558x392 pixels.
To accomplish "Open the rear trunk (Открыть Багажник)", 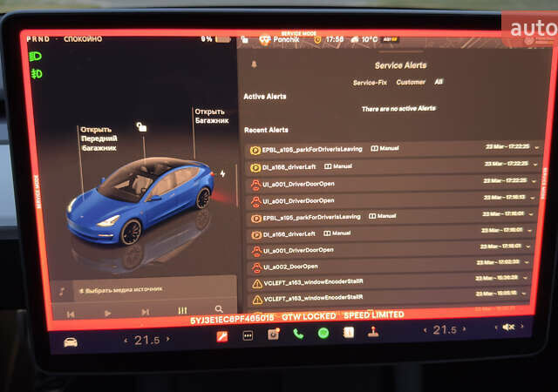I will [211, 116].
